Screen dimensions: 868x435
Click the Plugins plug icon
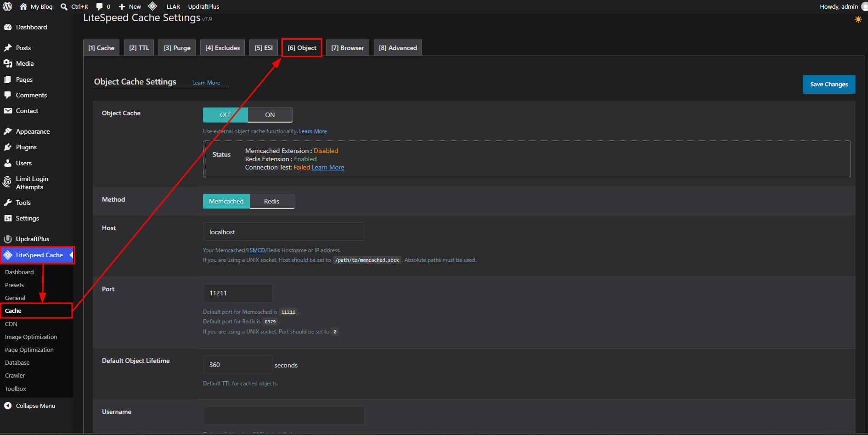click(x=8, y=147)
